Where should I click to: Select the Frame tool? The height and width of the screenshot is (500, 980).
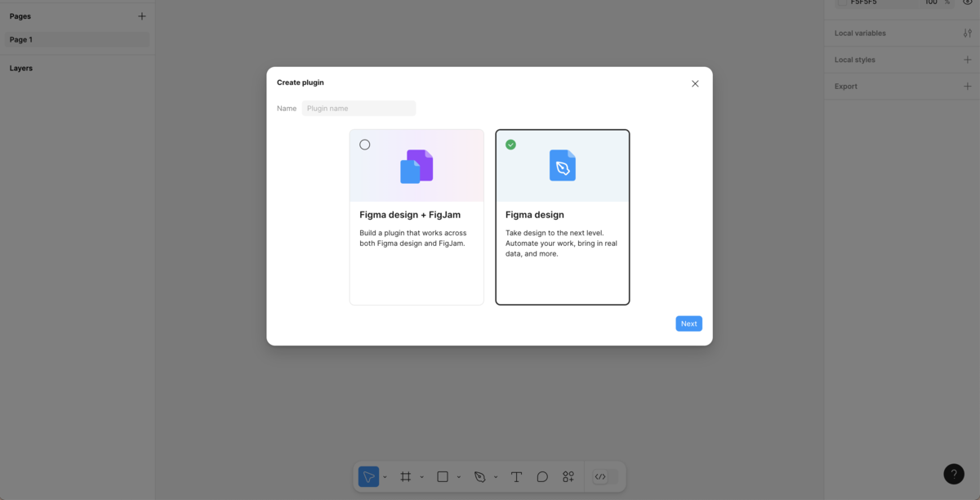point(405,476)
